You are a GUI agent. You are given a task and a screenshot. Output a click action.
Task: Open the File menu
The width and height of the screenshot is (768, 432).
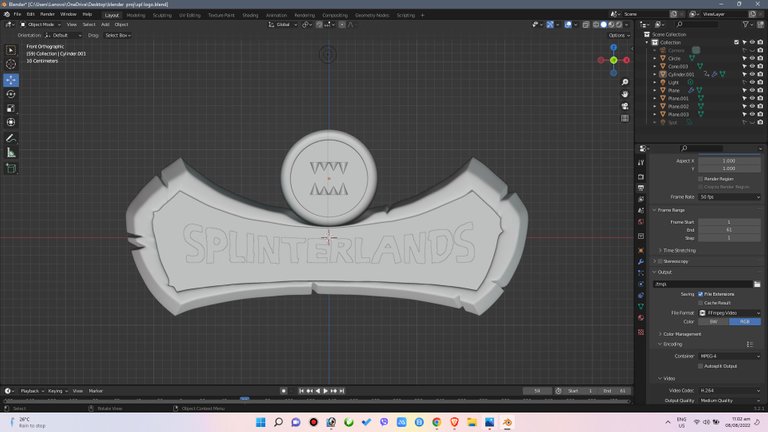pyautogui.click(x=17, y=15)
